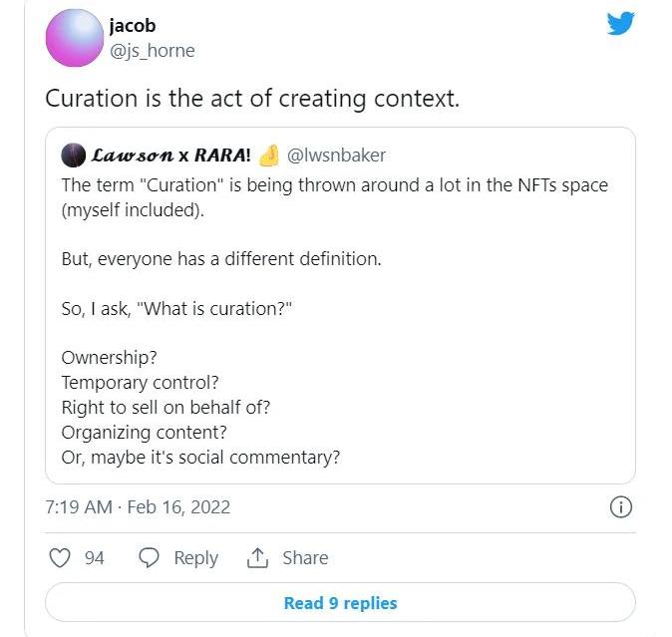Image resolution: width=672 pixels, height=637 pixels.
Task: Click the Share upload arrow icon
Action: (x=257, y=558)
